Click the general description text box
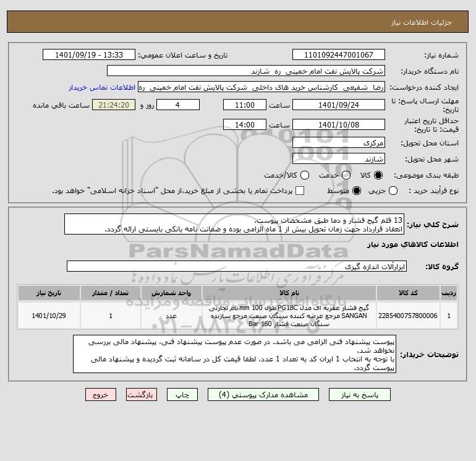The image size is (476, 461). click(234, 224)
